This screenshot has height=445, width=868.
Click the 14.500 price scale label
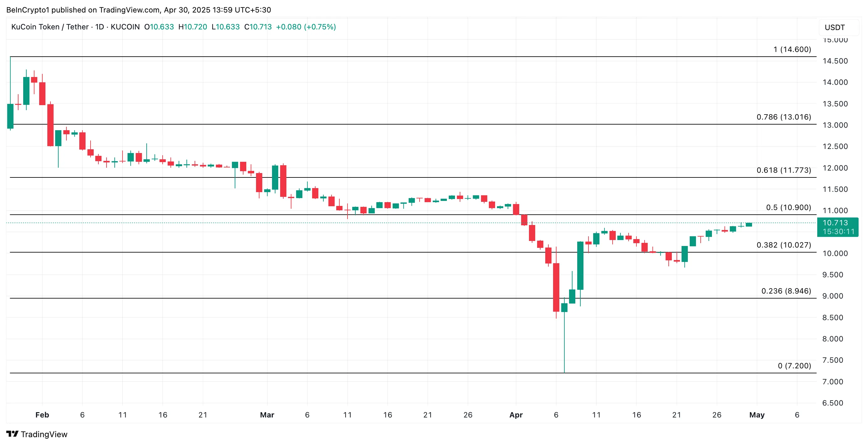pos(835,61)
